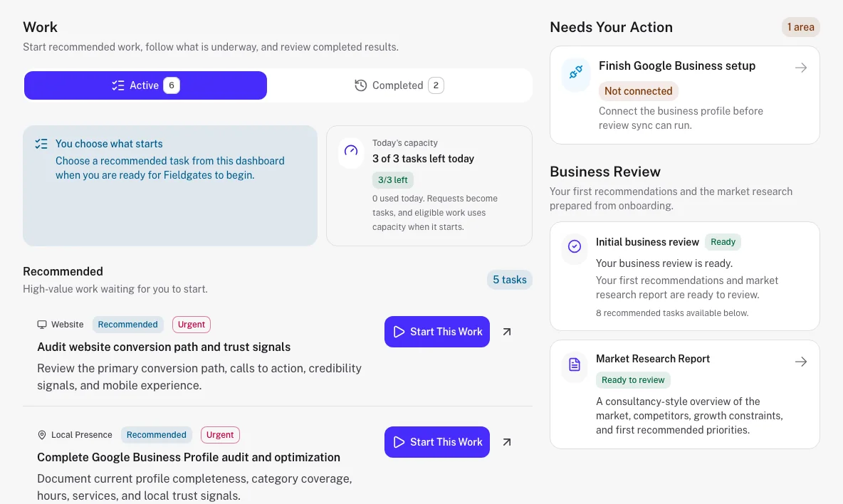Click the 5 tasks badge in Recommended

click(510, 279)
